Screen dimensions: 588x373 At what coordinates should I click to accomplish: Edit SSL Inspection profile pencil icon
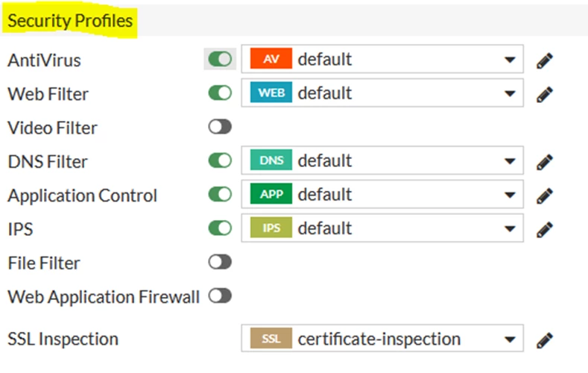545,340
